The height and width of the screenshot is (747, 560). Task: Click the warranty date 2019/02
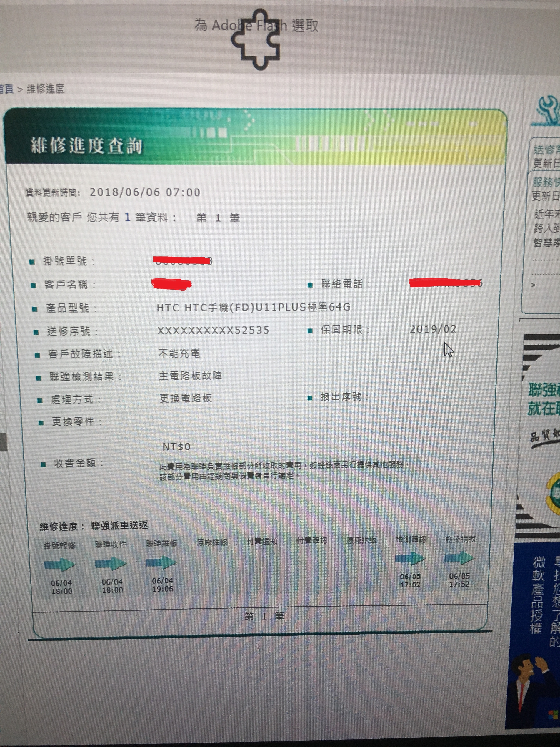[433, 329]
